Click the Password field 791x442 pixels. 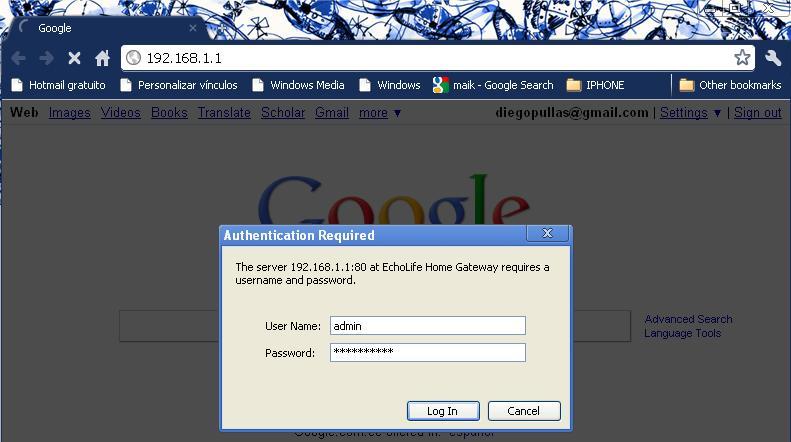click(428, 352)
